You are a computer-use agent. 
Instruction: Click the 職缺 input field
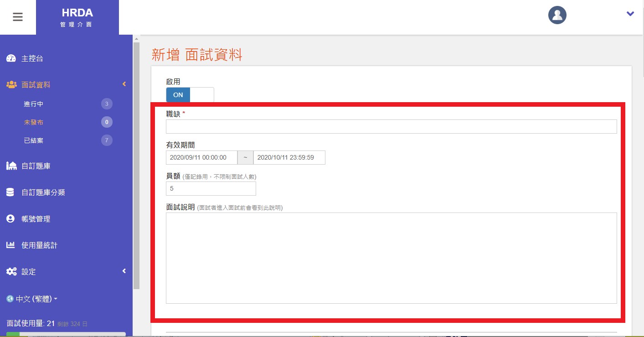pyautogui.click(x=391, y=126)
